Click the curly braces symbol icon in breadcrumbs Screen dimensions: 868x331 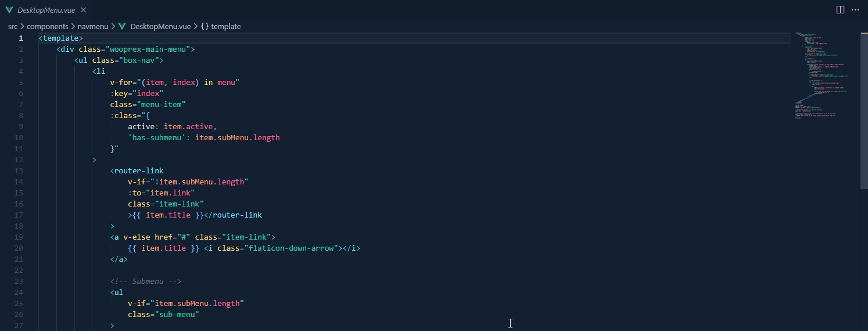tap(205, 26)
